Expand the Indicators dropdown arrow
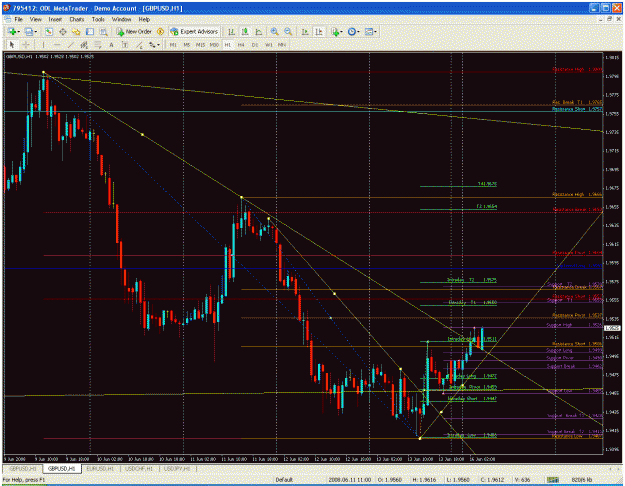This screenshot has width=625, height=486. 342,31
